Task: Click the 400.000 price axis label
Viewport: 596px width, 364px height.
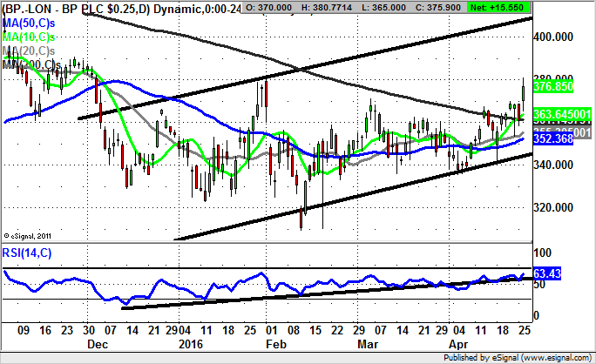Action: 558,37
